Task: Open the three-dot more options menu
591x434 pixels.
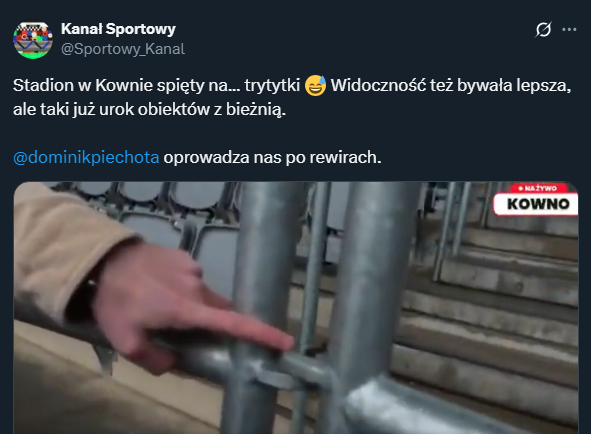Action: point(569,29)
